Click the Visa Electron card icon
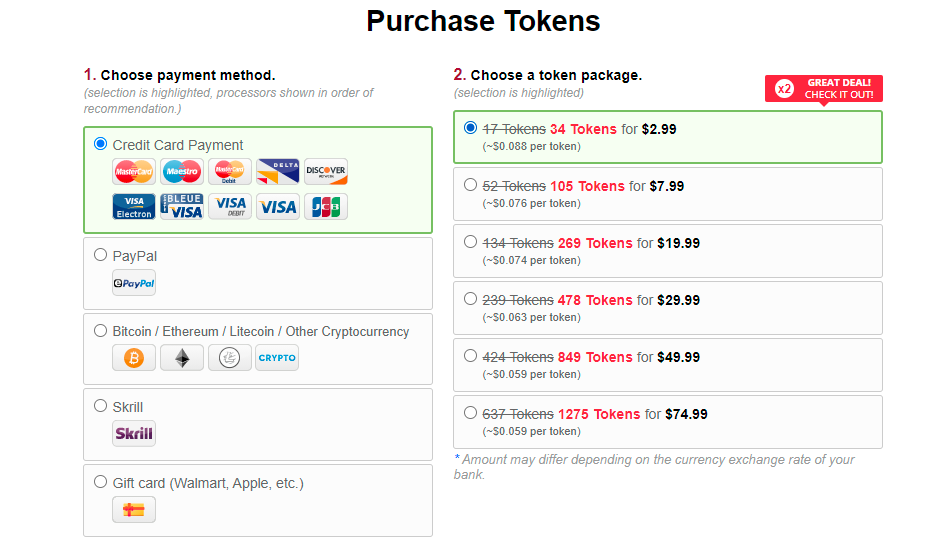949x544 pixels. (x=134, y=207)
